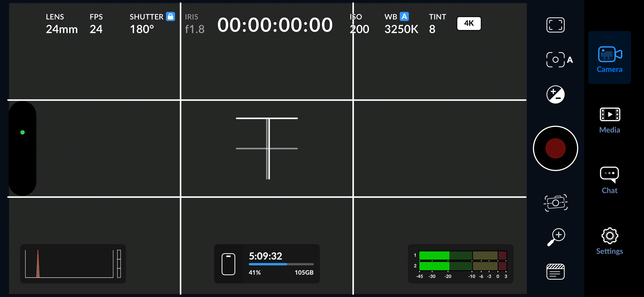The image size is (644, 297).
Task: Tap the storage remaining progress bar
Action: [x=281, y=264]
